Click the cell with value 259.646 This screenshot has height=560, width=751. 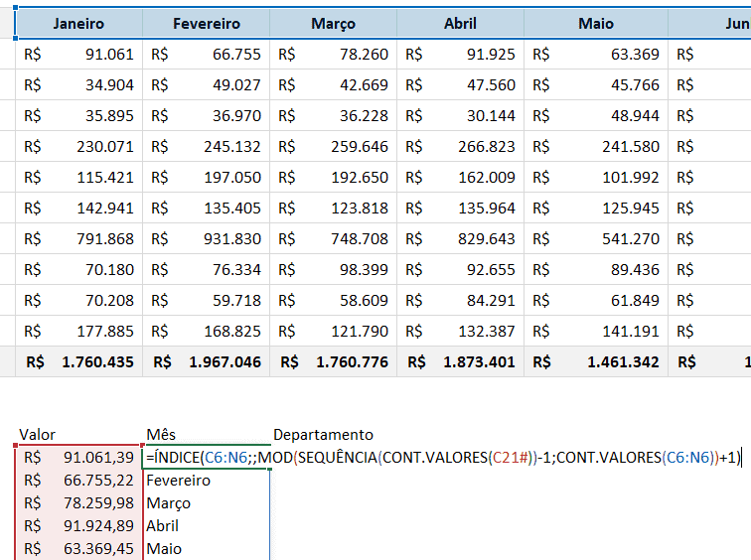[334, 147]
